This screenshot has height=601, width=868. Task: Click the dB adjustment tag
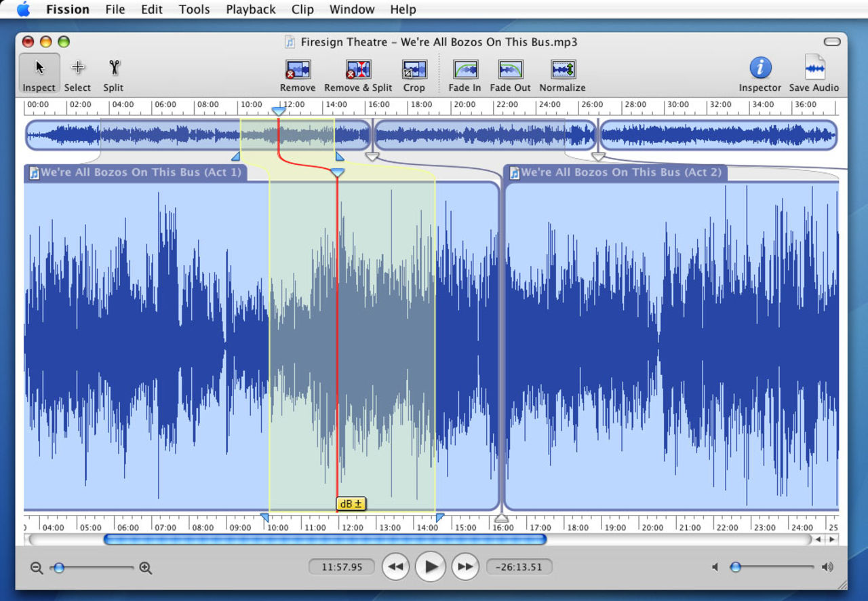coord(351,503)
